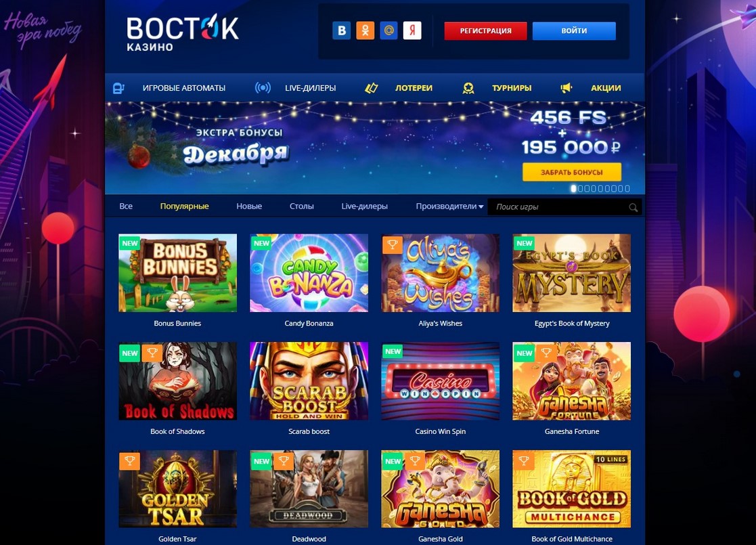Click the Забрать бонусы banner button
The width and height of the screenshot is (756, 545).
pos(572,172)
